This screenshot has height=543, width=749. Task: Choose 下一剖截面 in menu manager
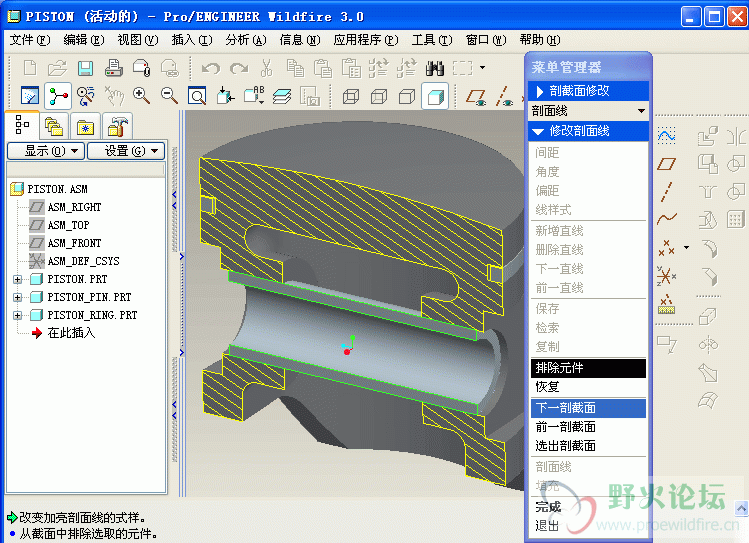click(x=588, y=408)
